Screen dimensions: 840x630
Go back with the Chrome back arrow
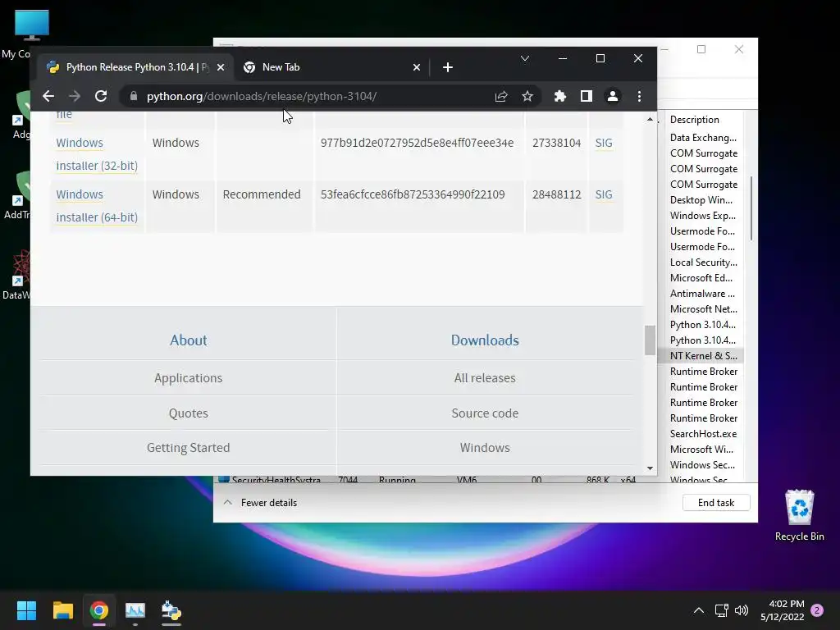48,96
